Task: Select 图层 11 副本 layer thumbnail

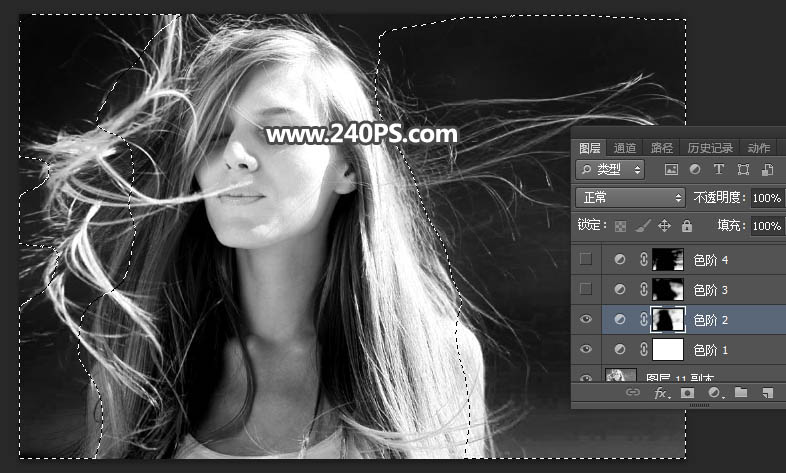Action: pyautogui.click(x=621, y=375)
